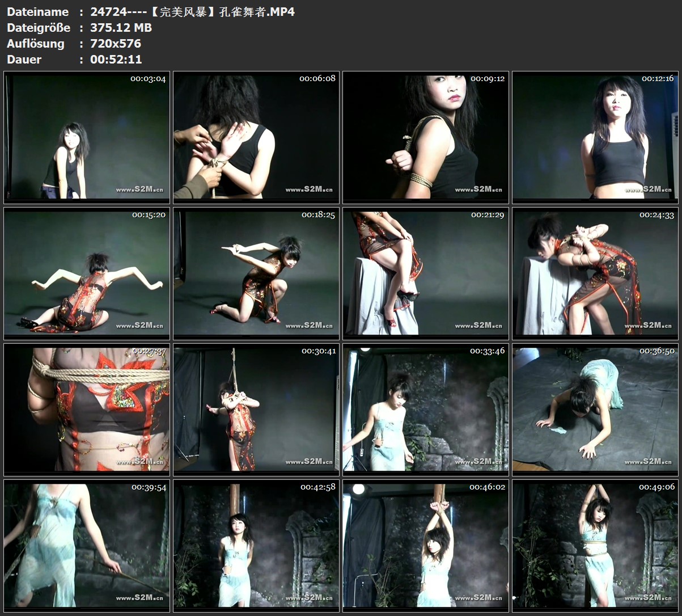Click the 00:52:11 duration value
Image resolution: width=682 pixels, height=616 pixels.
pyautogui.click(x=116, y=60)
